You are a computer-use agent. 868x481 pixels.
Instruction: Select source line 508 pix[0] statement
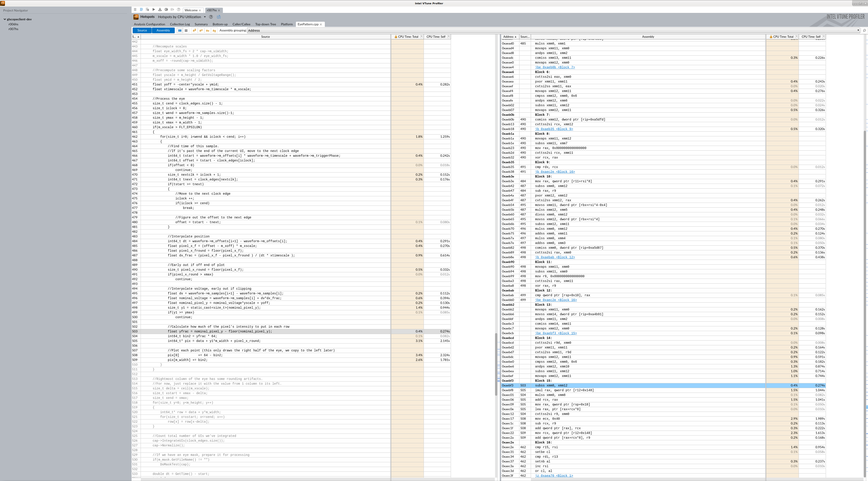[291, 355]
